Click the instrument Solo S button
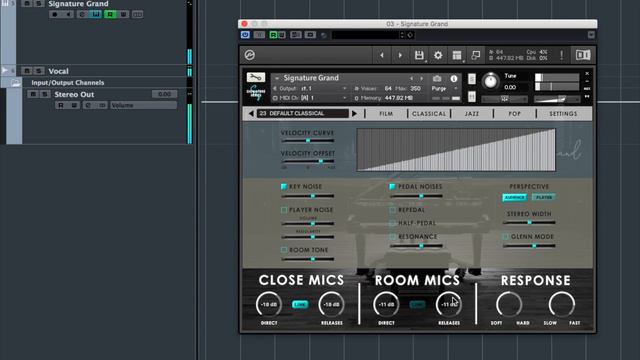Image resolution: width=640 pixels, height=360 pixels. pos(471,78)
